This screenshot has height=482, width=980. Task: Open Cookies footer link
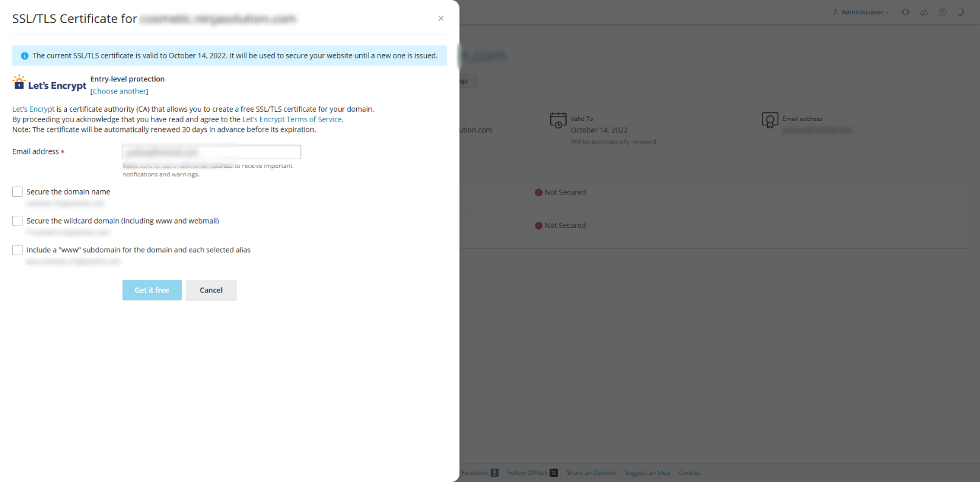coord(689,473)
